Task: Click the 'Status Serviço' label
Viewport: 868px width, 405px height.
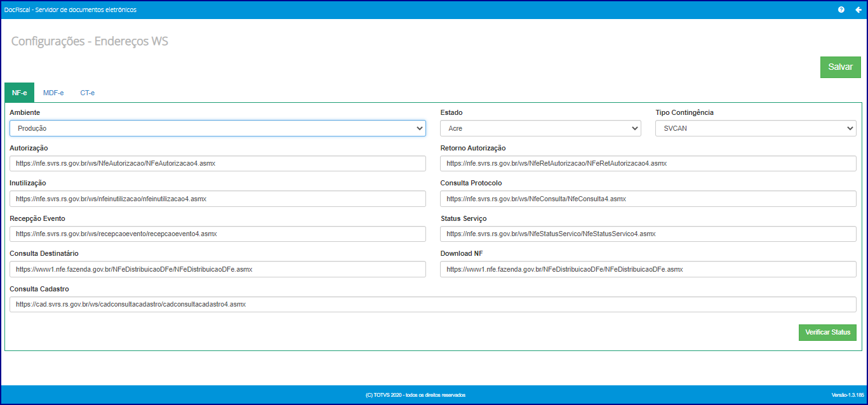Action: click(x=464, y=218)
